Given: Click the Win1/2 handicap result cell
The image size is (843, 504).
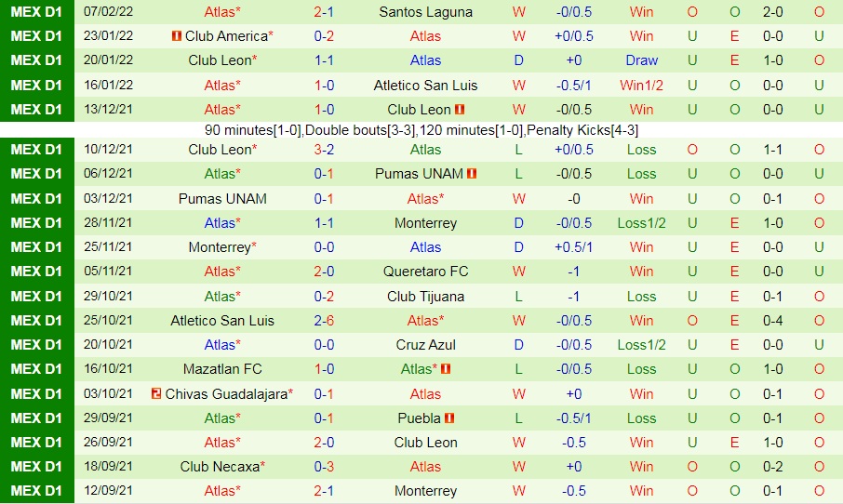Looking at the screenshot, I should point(641,86).
